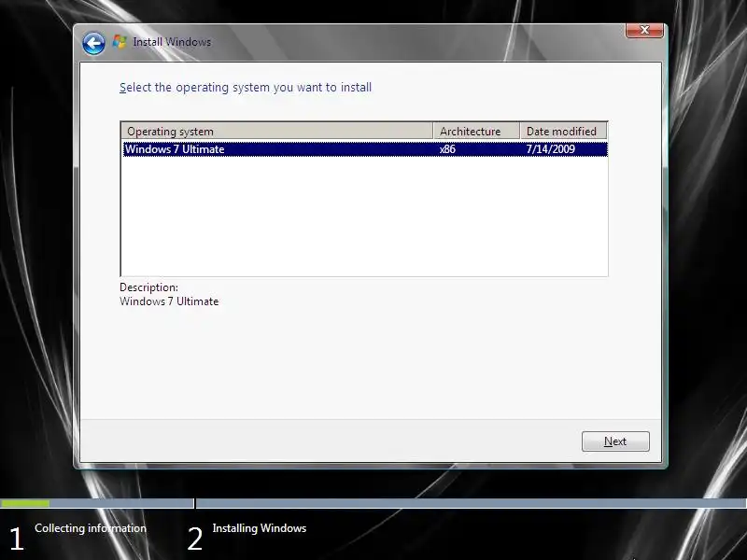
Task: Click the 7/14/2009 date cell
Action: pyautogui.click(x=550, y=149)
